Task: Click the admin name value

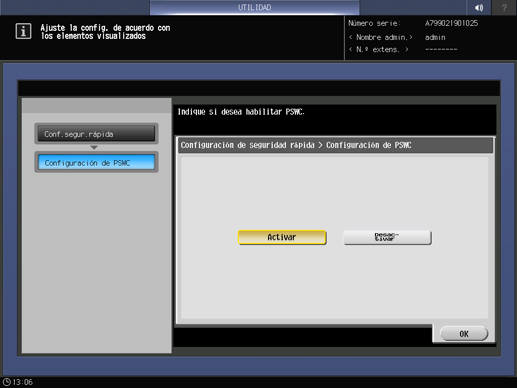Action: [435, 37]
